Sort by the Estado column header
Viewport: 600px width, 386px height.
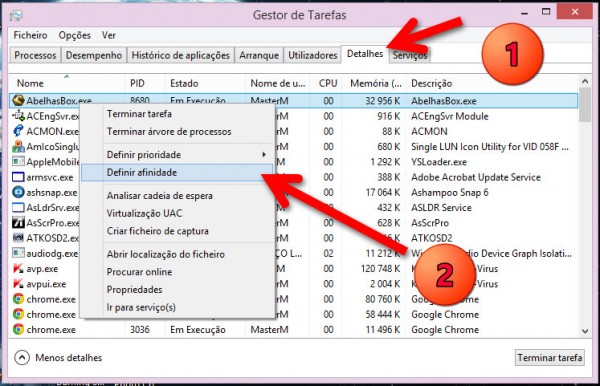[x=205, y=83]
